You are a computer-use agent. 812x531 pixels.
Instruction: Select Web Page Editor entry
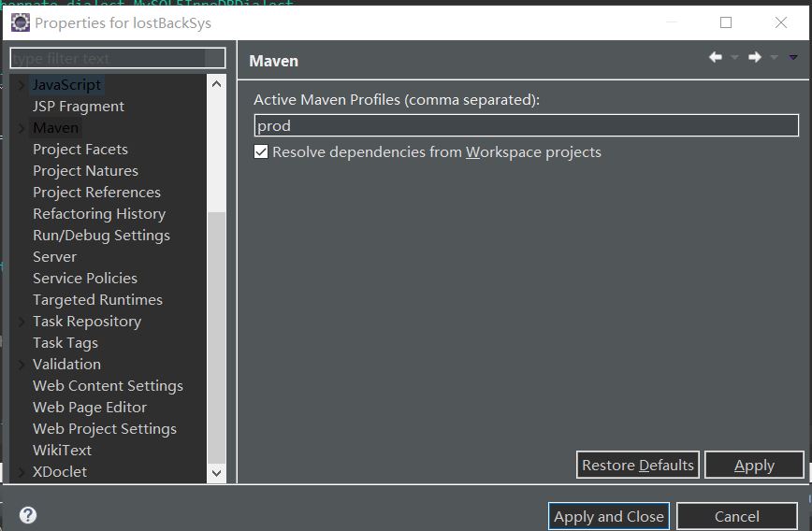(90, 408)
